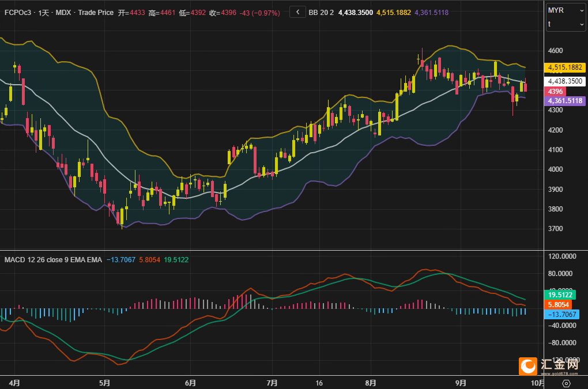Click the 9月 date label on the time axis

click(x=461, y=383)
